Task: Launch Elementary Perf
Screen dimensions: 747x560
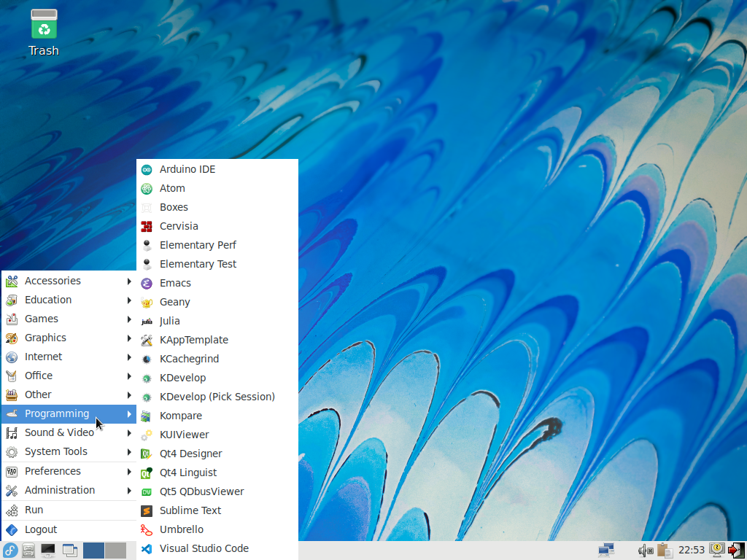Action: pos(217,245)
